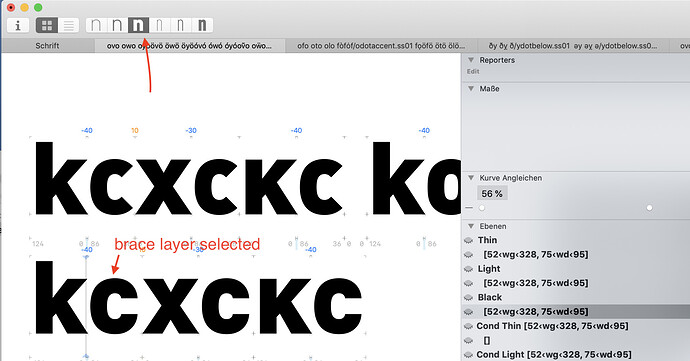This screenshot has width=690, height=361.
Task: Toggle eye of the empty [] layer
Action: point(469,340)
